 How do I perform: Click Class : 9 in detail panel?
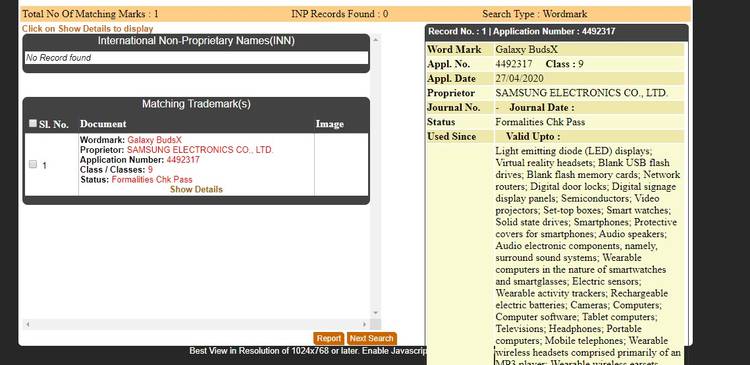(564, 64)
